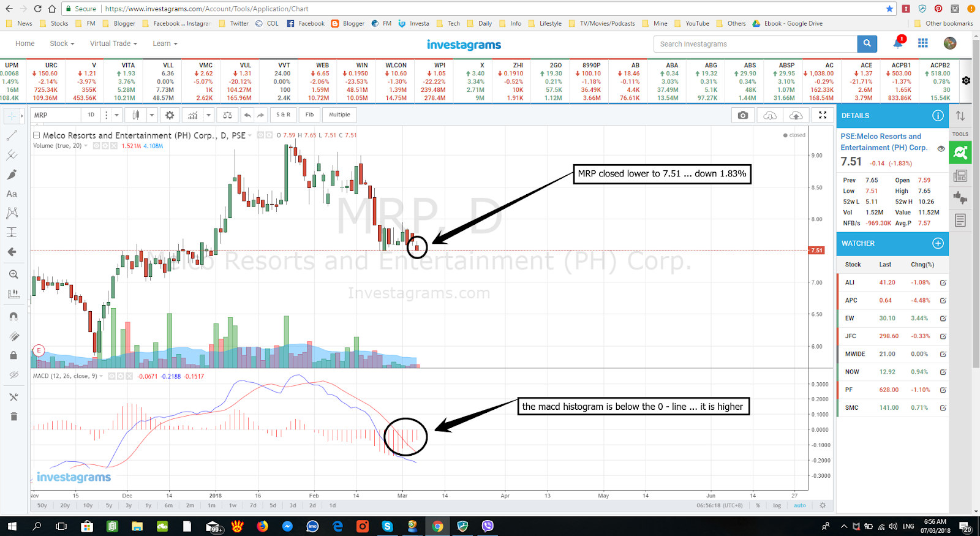Click the investagrams logo link
Image resolution: width=980 pixels, height=536 pixels.
(x=464, y=45)
